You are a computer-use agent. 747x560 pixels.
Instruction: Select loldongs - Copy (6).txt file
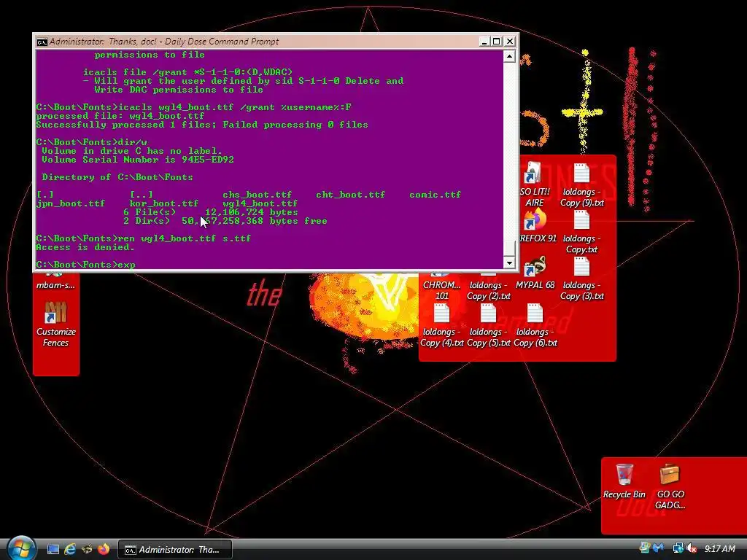pos(535,325)
